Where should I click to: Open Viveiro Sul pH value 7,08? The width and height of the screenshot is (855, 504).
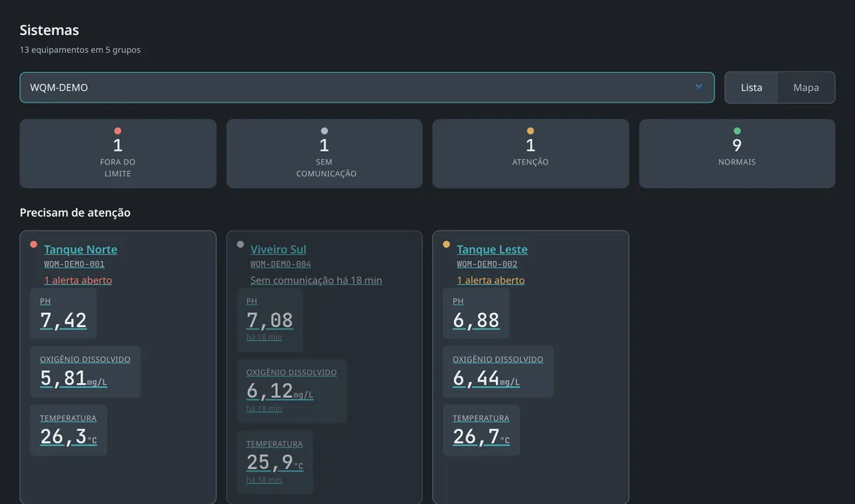[270, 321]
